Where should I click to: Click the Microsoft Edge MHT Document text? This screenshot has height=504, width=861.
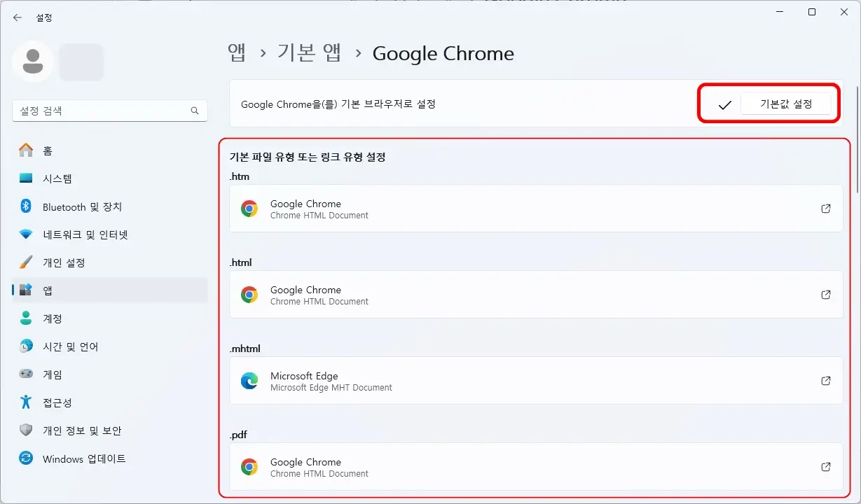click(x=331, y=387)
